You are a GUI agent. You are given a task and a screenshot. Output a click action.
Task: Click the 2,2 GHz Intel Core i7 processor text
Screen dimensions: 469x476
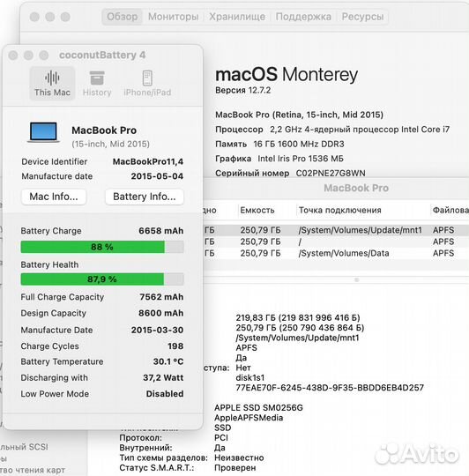[x=360, y=130]
